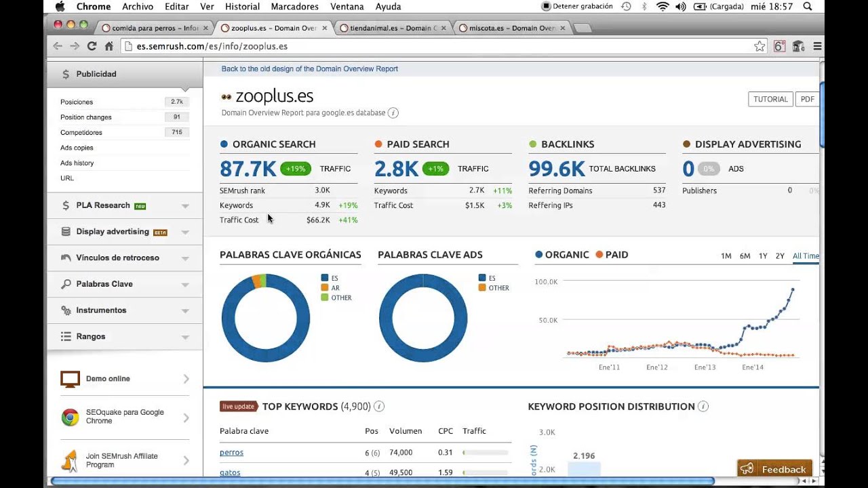Click info icon beside Keyword Position Distribution

[x=703, y=407]
